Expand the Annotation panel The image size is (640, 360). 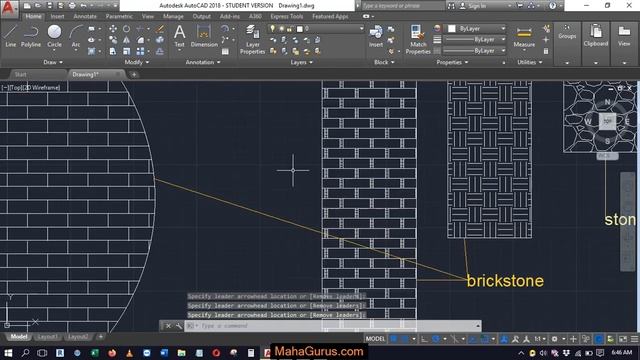(203, 62)
